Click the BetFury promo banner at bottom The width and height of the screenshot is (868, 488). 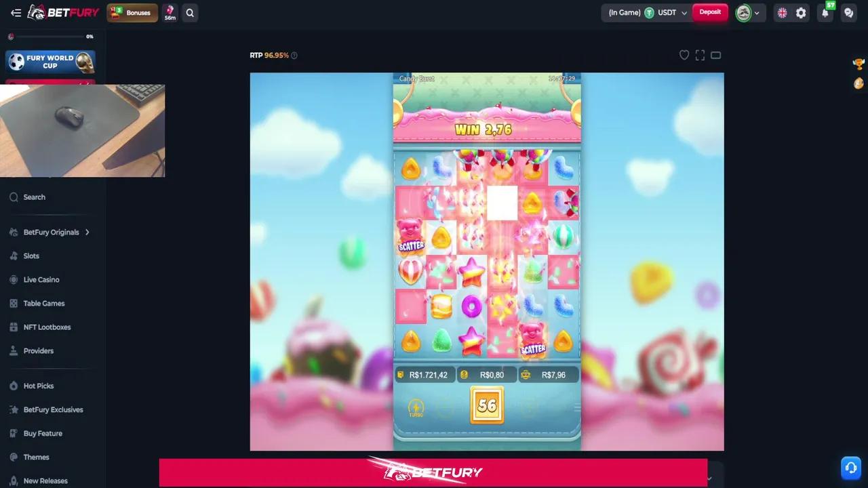433,472
